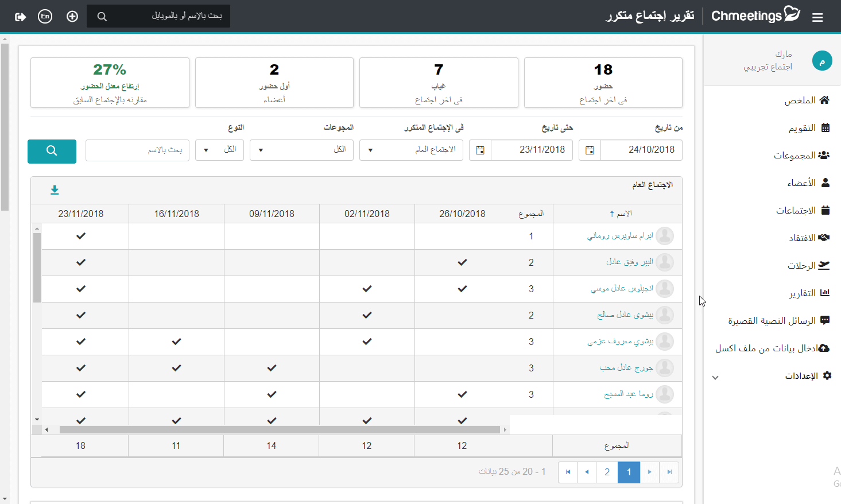The image size is (841, 504).
Task: Open التقويم in sidebar
Action: click(809, 128)
